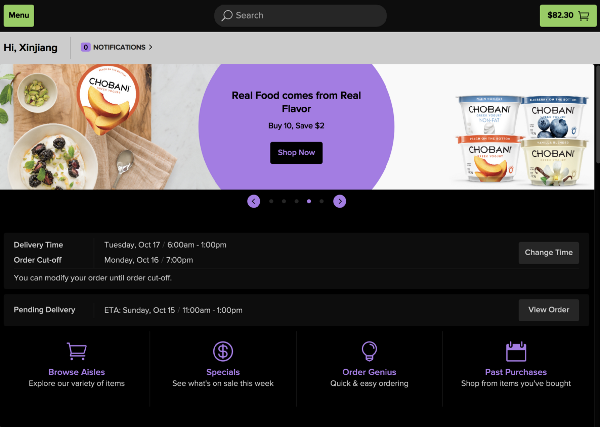Image resolution: width=600 pixels, height=427 pixels.
Task: Click the page vertical scrollbar
Action: click(597, 115)
